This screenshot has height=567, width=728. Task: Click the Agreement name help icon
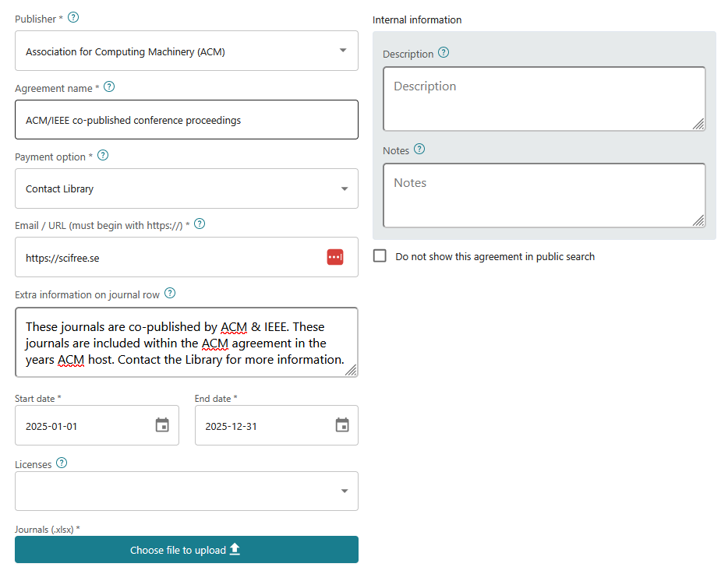(x=109, y=86)
